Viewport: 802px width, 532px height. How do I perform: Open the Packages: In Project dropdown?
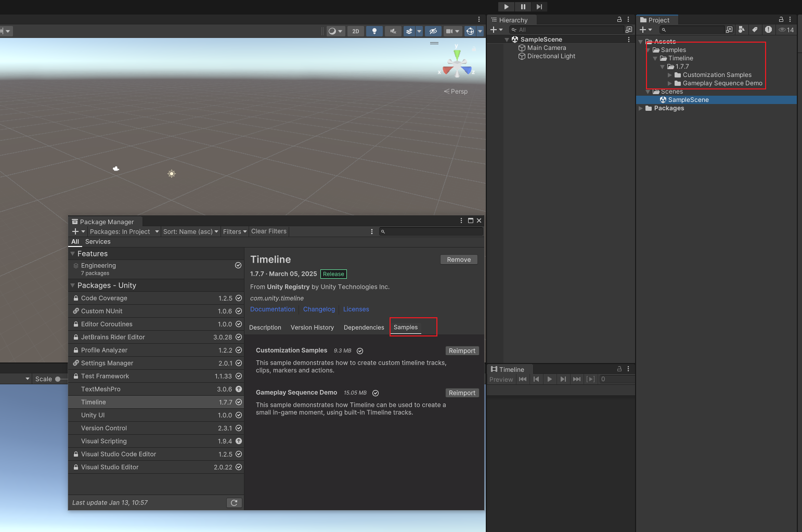124,232
